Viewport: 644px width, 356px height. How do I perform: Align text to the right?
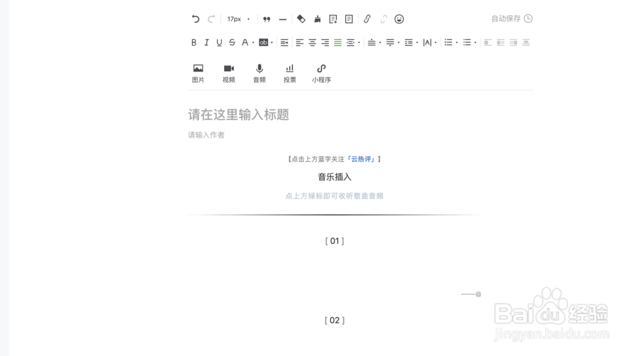click(x=325, y=42)
